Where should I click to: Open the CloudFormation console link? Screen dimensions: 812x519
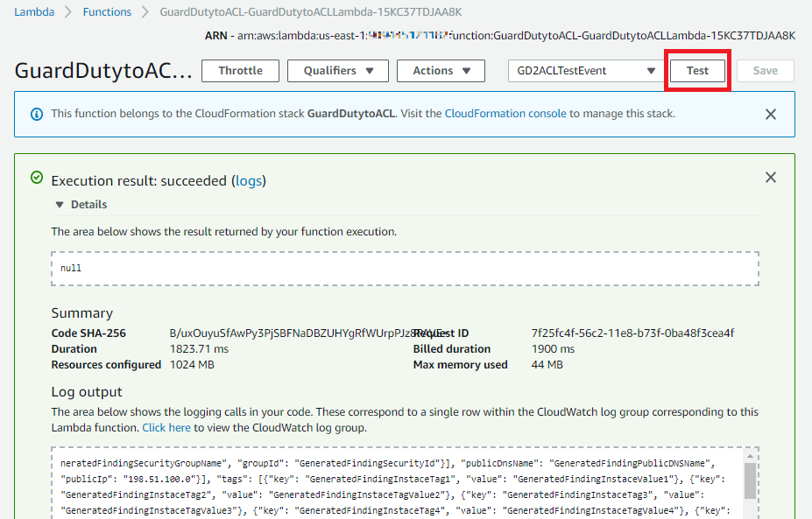click(505, 114)
